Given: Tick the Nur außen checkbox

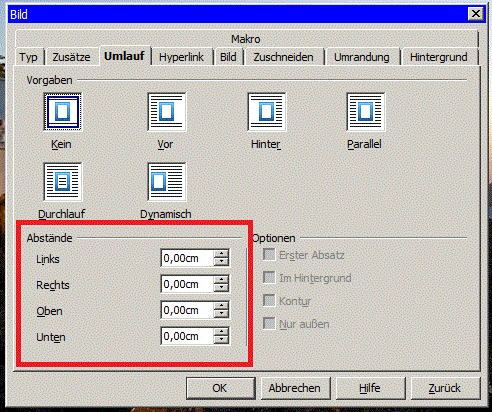Looking at the screenshot, I should pyautogui.click(x=269, y=323).
